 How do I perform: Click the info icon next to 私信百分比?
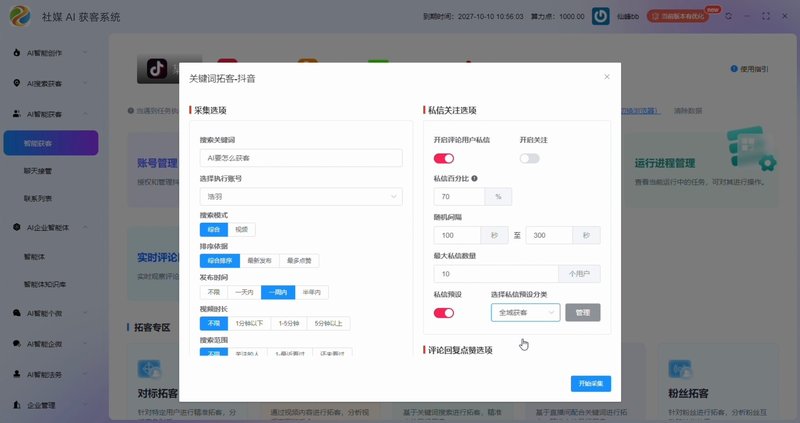click(x=474, y=178)
